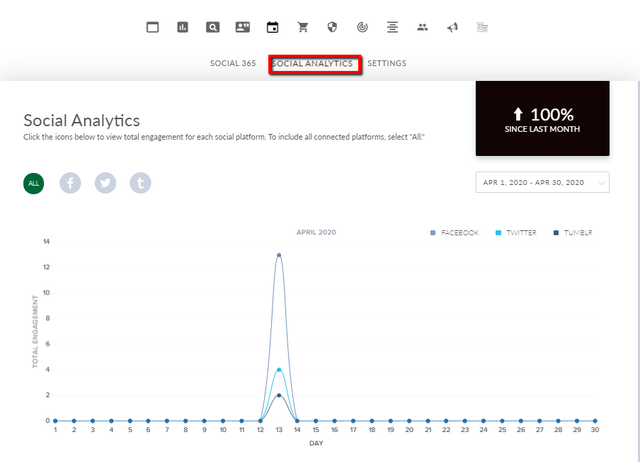The width and height of the screenshot is (640, 462).
Task: Click Tumblr legend color square
Action: click(x=556, y=233)
